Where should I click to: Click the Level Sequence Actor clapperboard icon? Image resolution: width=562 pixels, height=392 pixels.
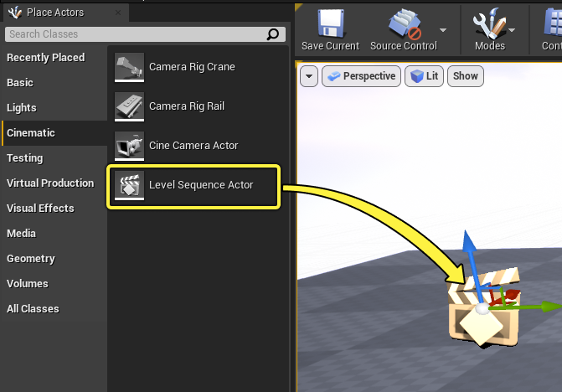(129, 185)
